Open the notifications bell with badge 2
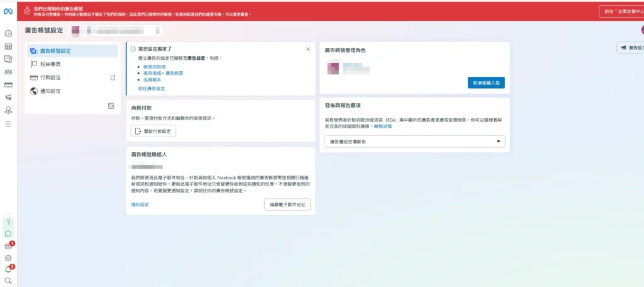Image resolution: width=644 pixels, height=287 pixels. click(x=9, y=269)
